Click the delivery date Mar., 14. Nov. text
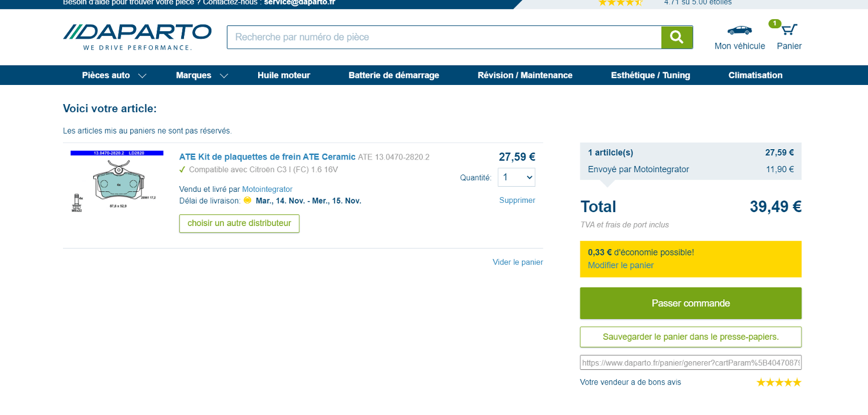868x415 pixels. click(x=308, y=201)
